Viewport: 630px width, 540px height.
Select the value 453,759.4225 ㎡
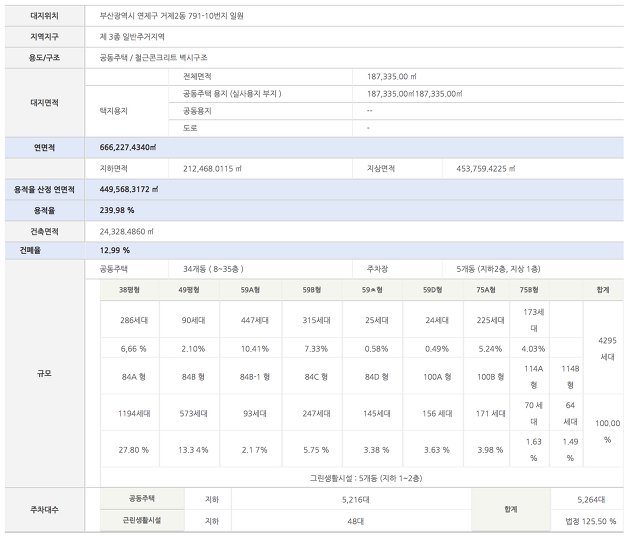tap(486, 169)
